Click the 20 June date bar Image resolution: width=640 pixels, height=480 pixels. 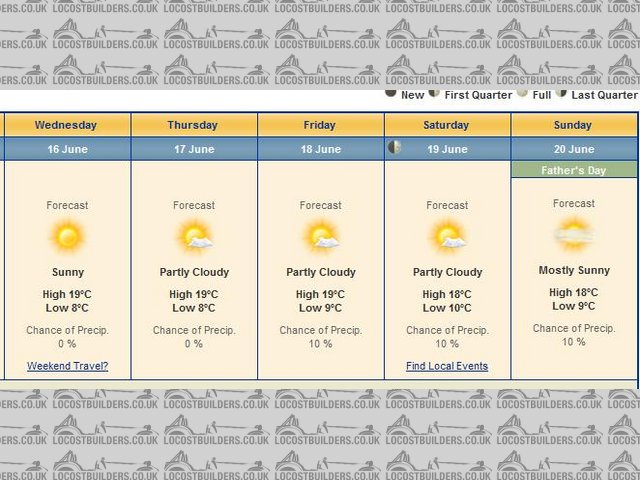(x=574, y=149)
